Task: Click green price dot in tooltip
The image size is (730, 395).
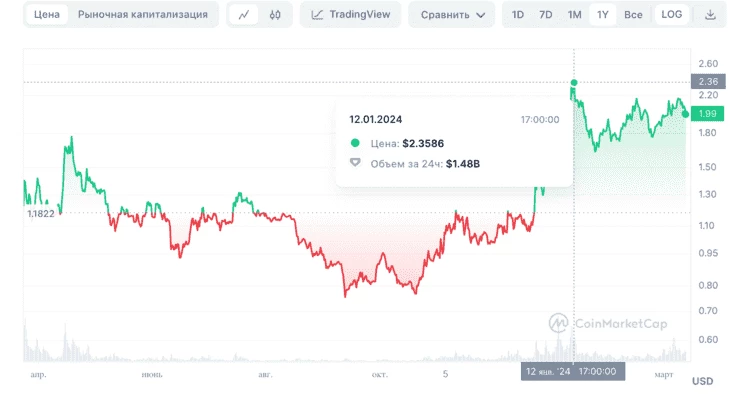Action: click(x=355, y=143)
